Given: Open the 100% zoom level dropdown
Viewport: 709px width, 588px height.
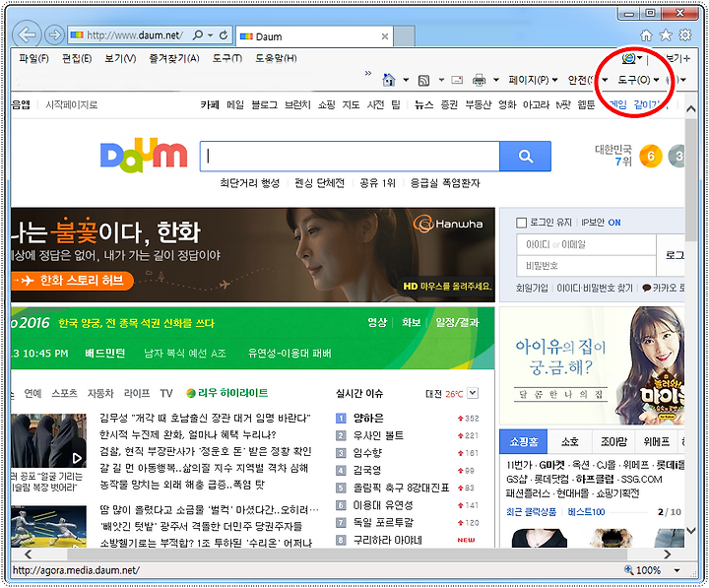Looking at the screenshot, I should click(x=677, y=570).
